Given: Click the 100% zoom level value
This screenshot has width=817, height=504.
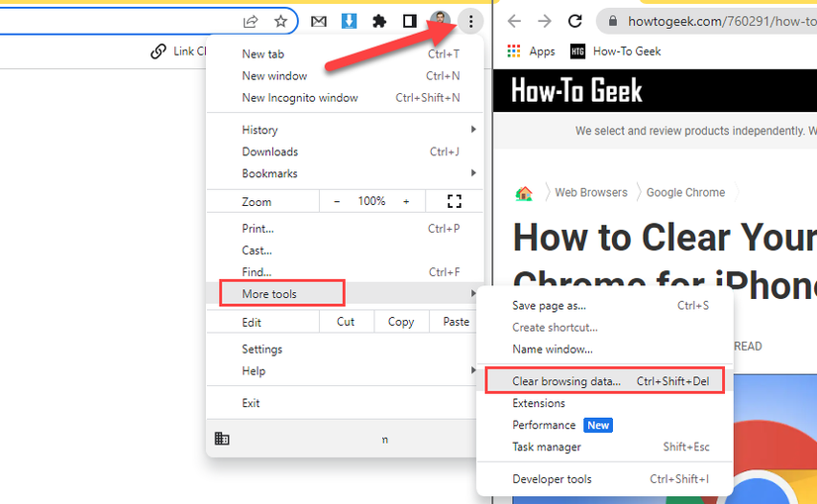Looking at the screenshot, I should coord(371,201).
